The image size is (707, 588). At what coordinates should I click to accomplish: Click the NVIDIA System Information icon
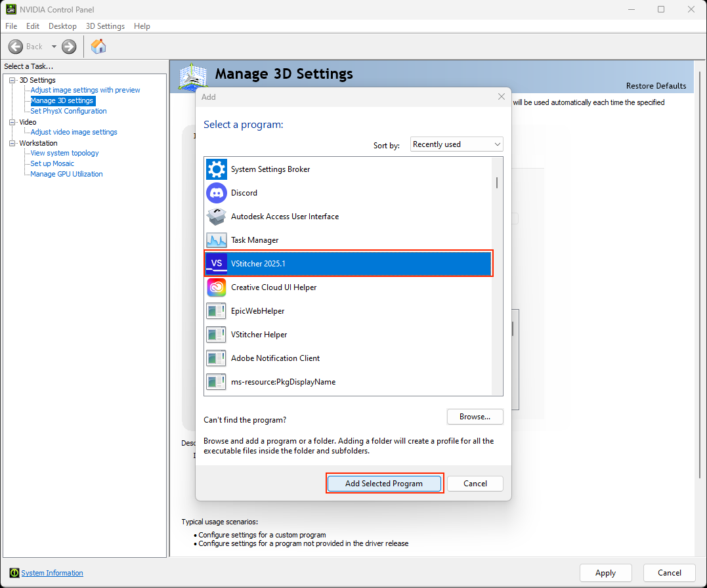click(14, 573)
